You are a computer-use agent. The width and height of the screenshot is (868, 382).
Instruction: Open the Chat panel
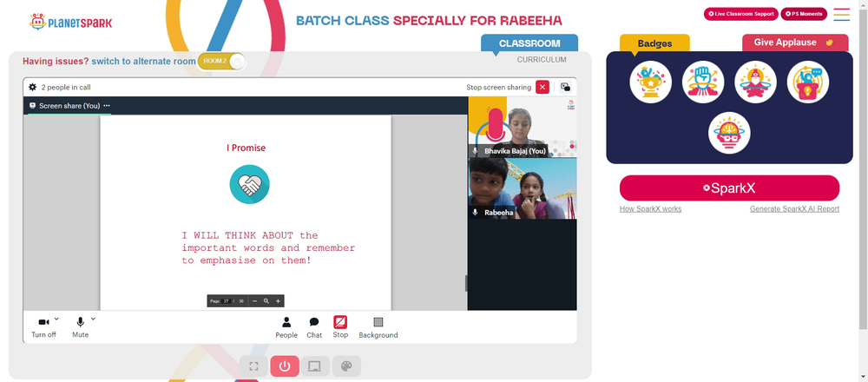tap(314, 327)
